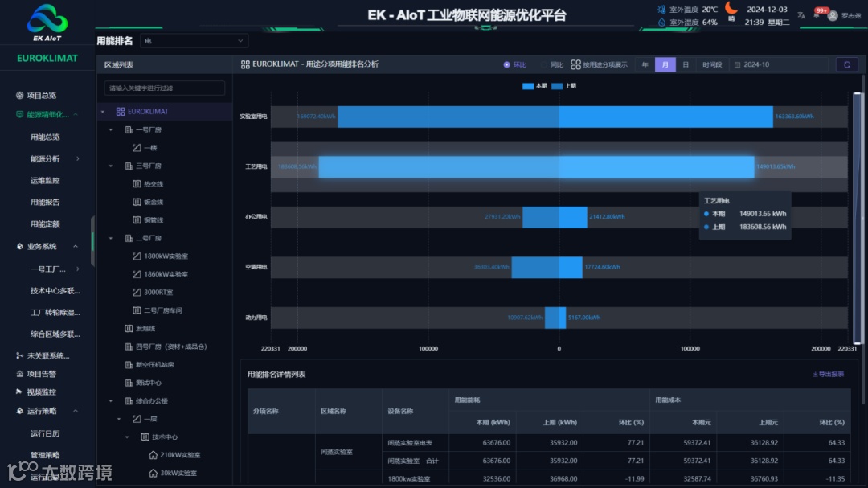
Task: Click the 30kW实验室 house icon
Action: pos(154,473)
